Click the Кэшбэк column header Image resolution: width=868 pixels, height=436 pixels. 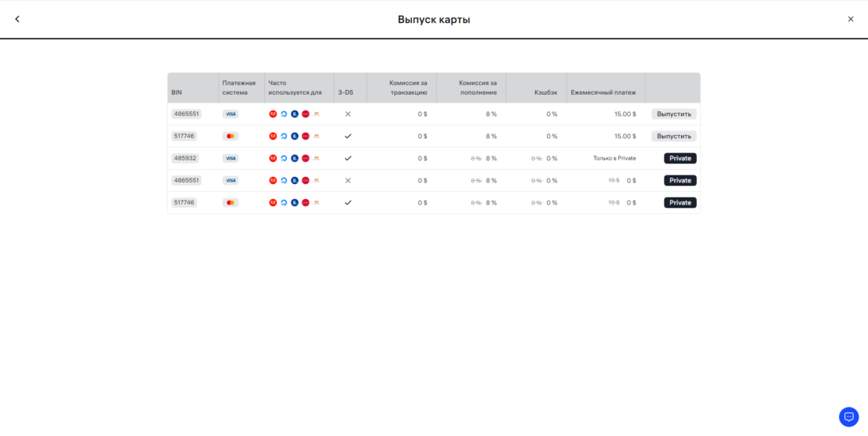[x=545, y=92]
